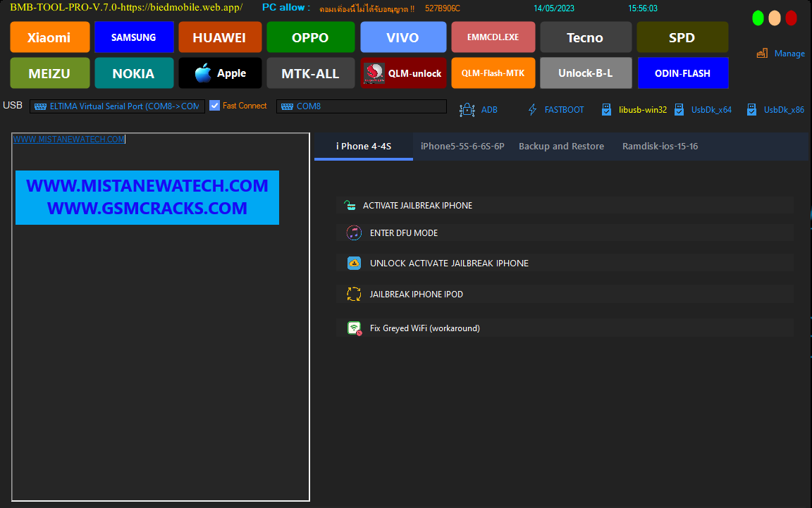The height and width of the screenshot is (508, 812).
Task: Open the COM8 port dropdown
Action: coord(362,106)
